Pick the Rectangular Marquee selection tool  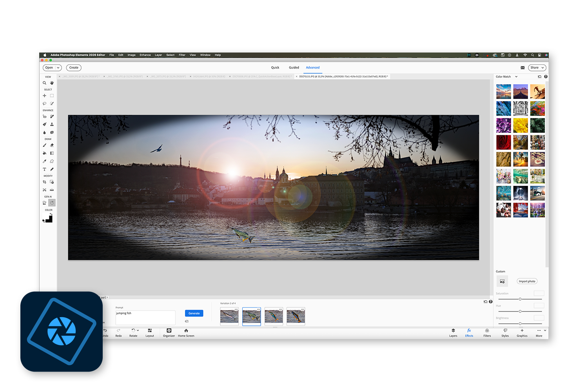(52, 96)
